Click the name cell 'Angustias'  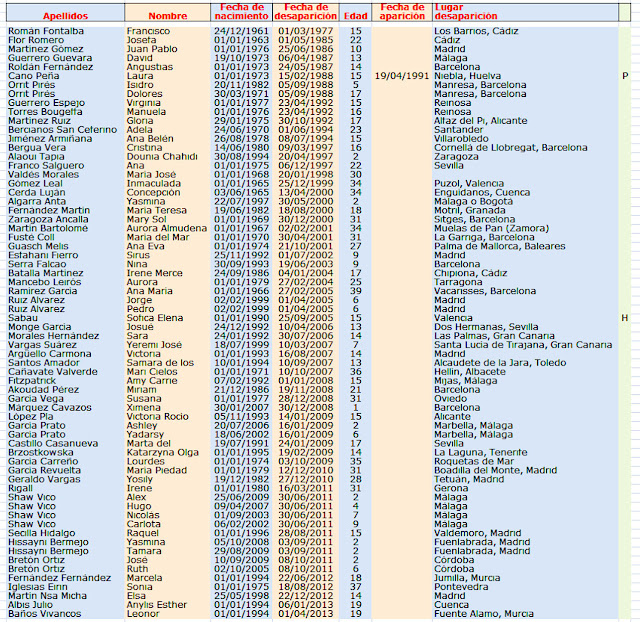(x=149, y=67)
